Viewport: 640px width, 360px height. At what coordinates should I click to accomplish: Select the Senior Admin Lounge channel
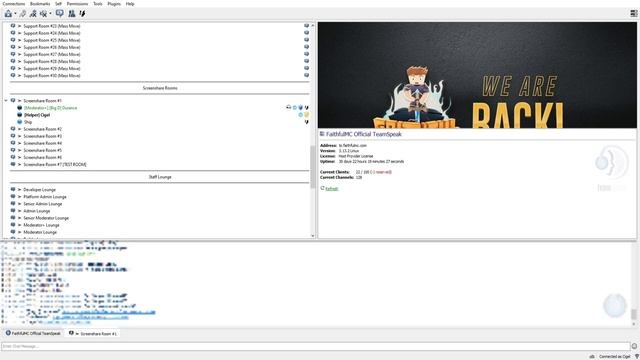42,204
